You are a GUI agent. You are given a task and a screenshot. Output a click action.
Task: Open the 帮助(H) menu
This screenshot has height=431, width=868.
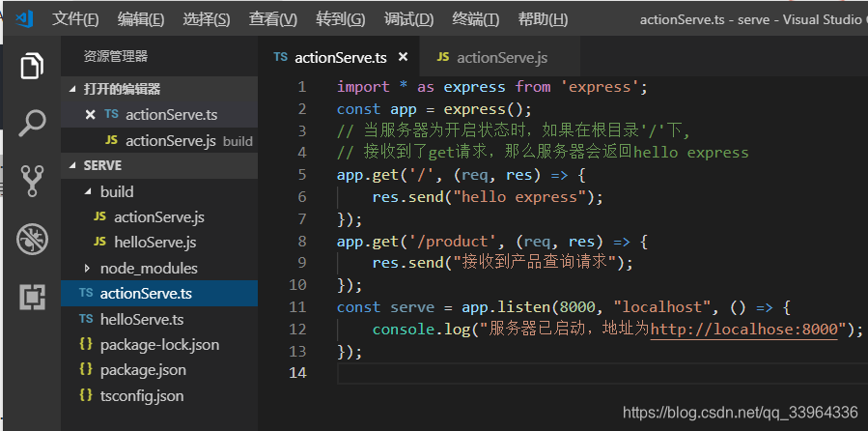pos(543,20)
